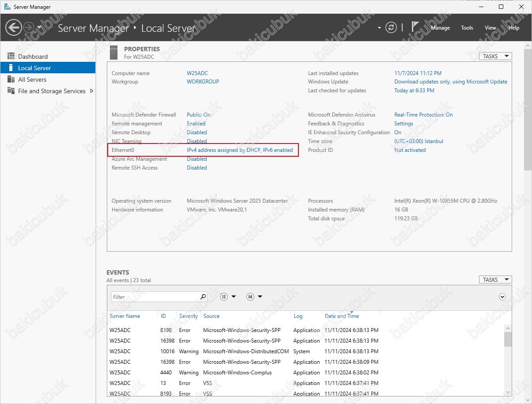Click the File and Storage Services icon
Screen dimensions: 532x404
(x=11, y=91)
